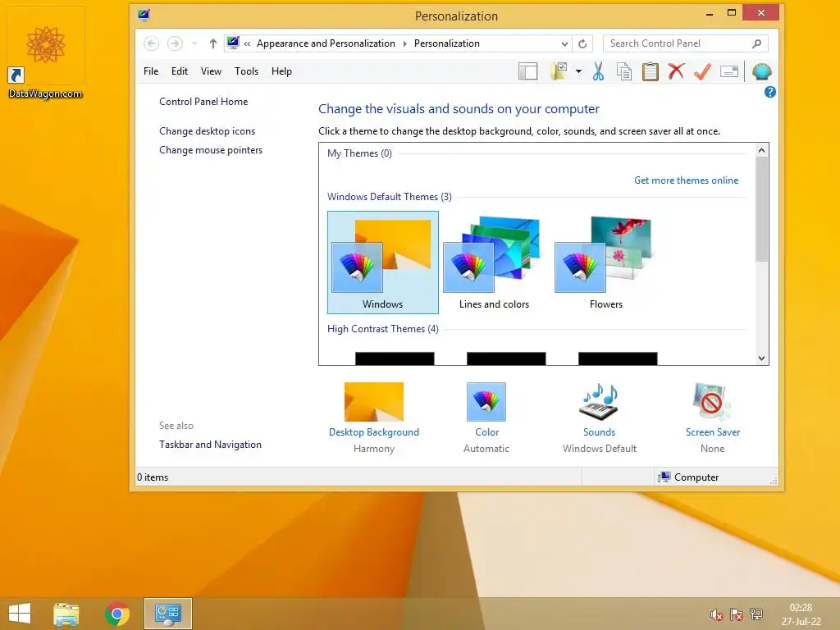Click the network tray icon
The width and height of the screenshot is (840, 630).
point(756,614)
